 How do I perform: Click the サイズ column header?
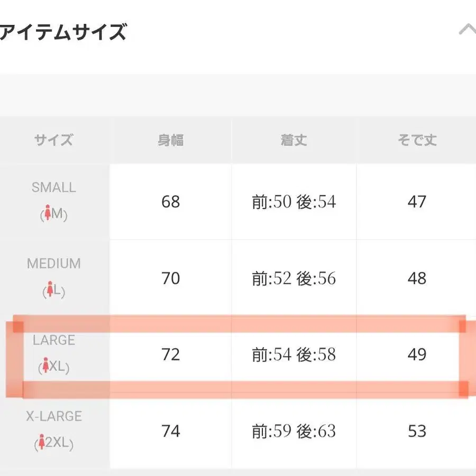(54, 140)
